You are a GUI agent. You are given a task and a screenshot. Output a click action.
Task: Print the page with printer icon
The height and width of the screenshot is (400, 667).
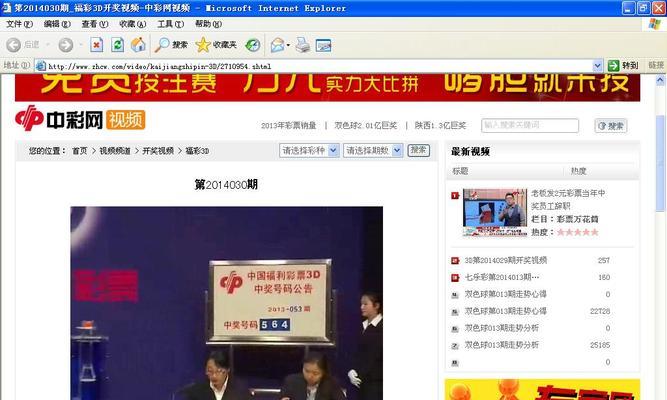tap(303, 45)
